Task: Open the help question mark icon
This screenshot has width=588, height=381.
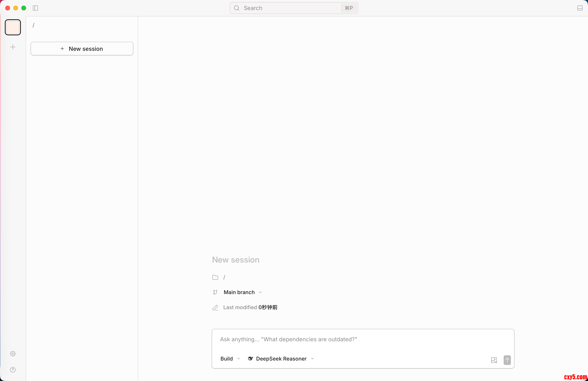Action: click(13, 370)
